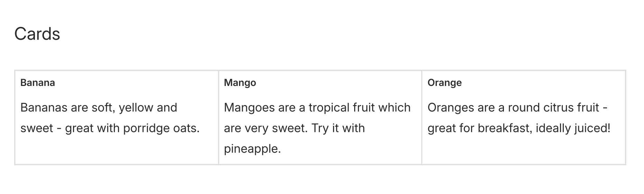Click the Cards page heading
The width and height of the screenshot is (644, 194).
(x=37, y=34)
